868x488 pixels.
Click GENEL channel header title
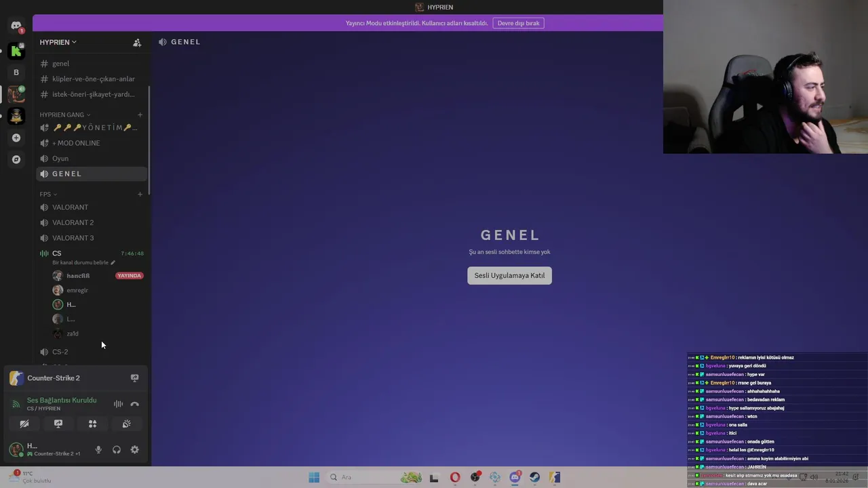click(185, 42)
